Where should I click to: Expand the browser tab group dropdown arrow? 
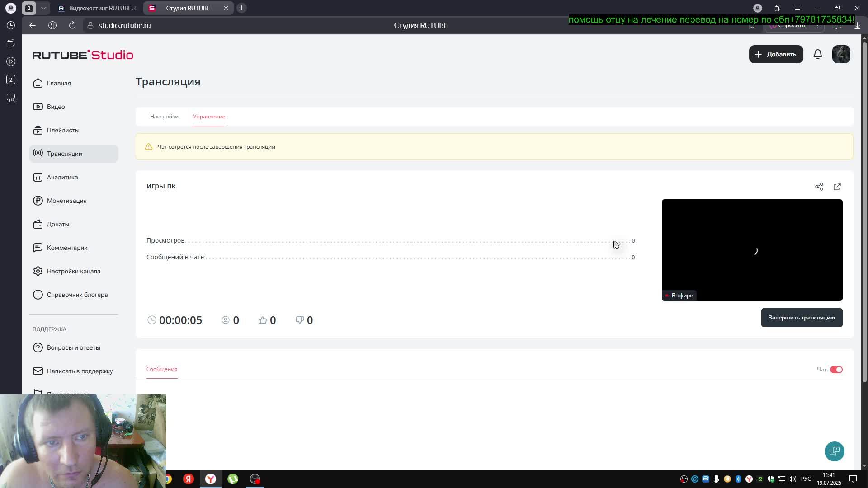point(43,8)
